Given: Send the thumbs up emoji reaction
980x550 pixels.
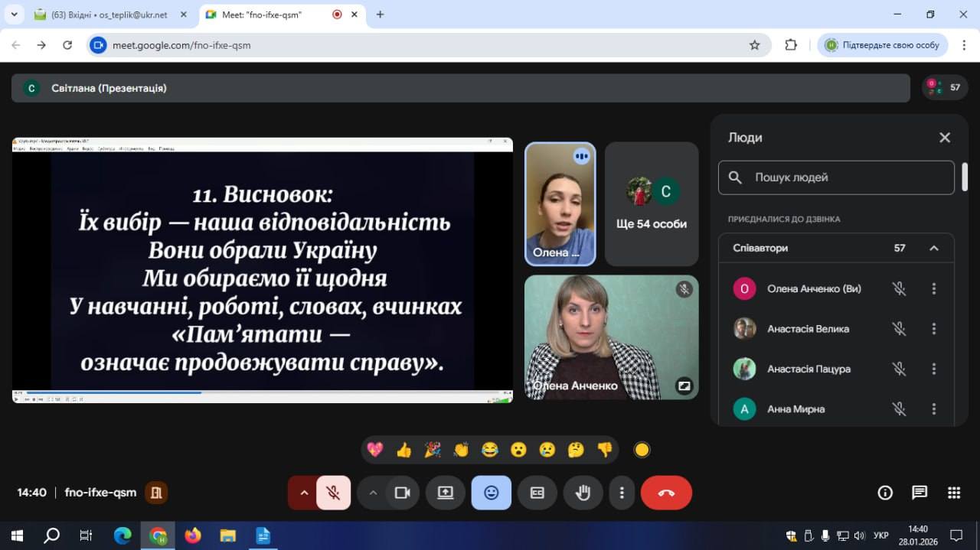Looking at the screenshot, I should 403,450.
